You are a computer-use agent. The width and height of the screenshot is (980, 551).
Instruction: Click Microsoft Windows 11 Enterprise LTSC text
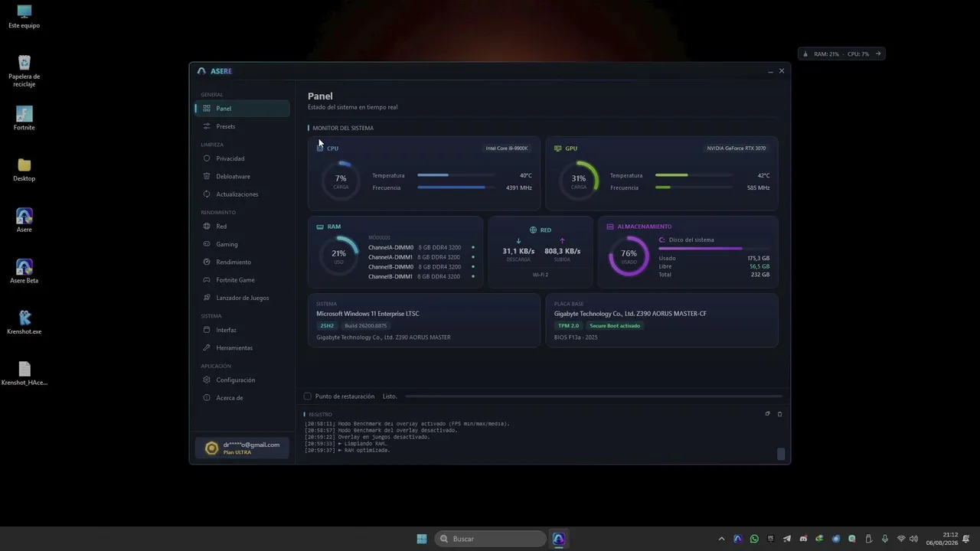(367, 314)
